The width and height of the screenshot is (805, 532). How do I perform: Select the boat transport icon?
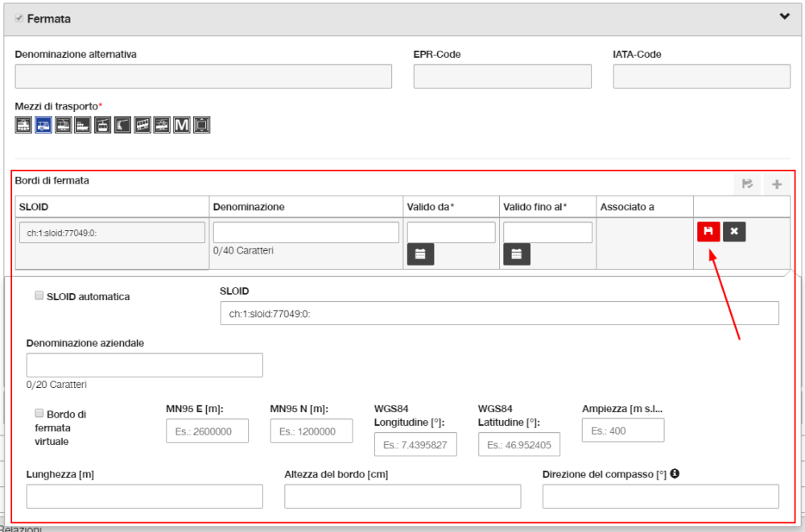click(x=83, y=125)
